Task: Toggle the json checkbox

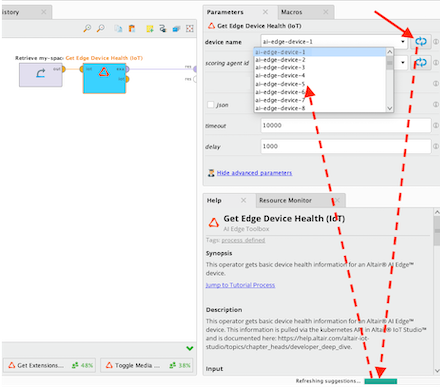Action: pos(210,105)
